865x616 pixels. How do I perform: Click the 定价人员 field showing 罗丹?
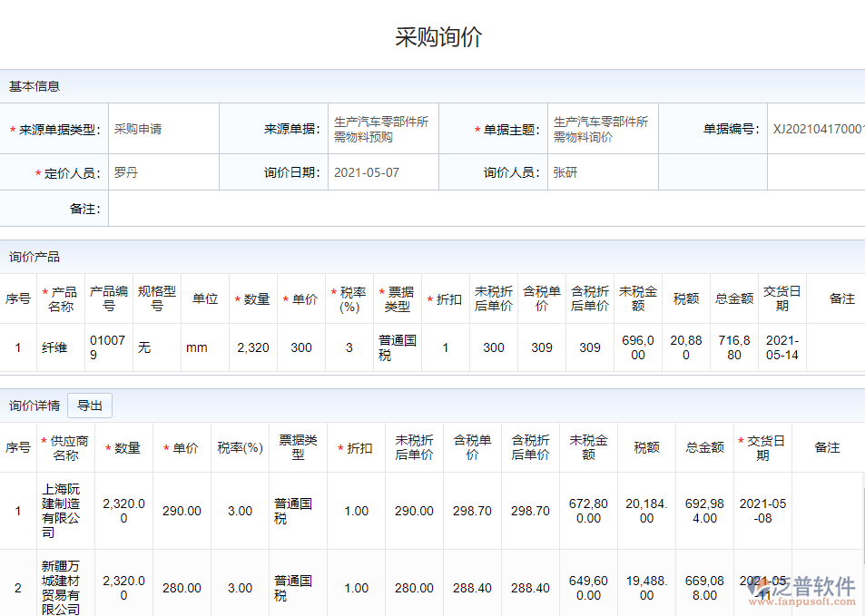pyautogui.click(x=163, y=171)
